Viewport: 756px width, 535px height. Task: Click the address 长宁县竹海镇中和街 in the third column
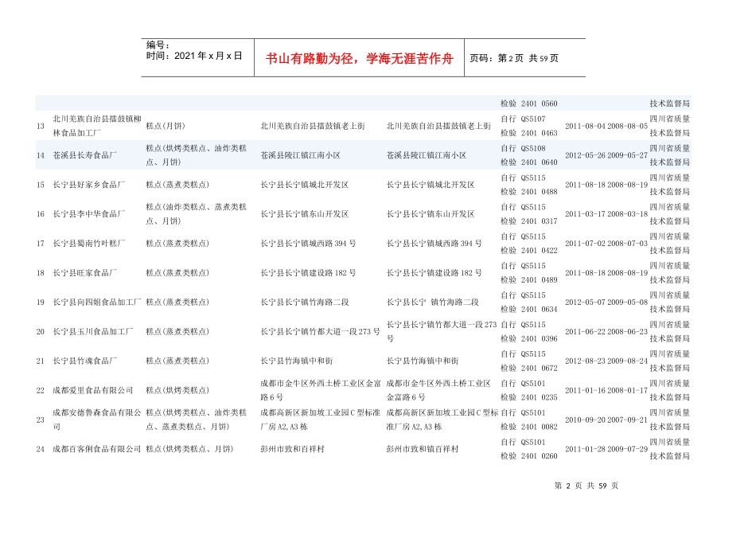point(297,361)
